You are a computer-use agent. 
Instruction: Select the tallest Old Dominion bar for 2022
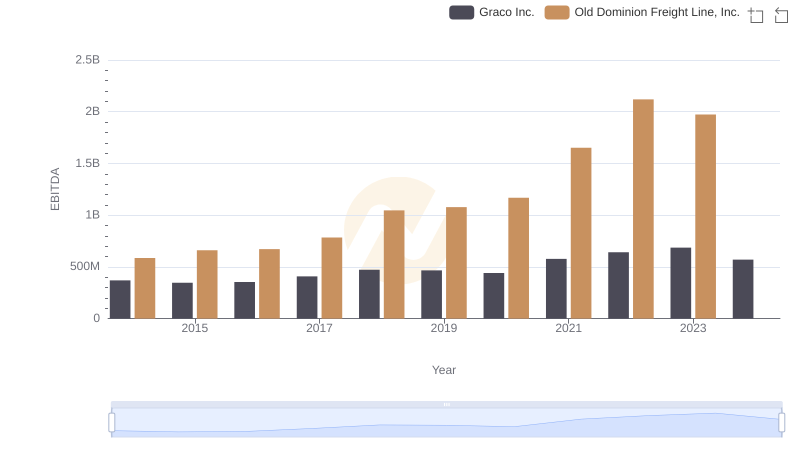643,209
